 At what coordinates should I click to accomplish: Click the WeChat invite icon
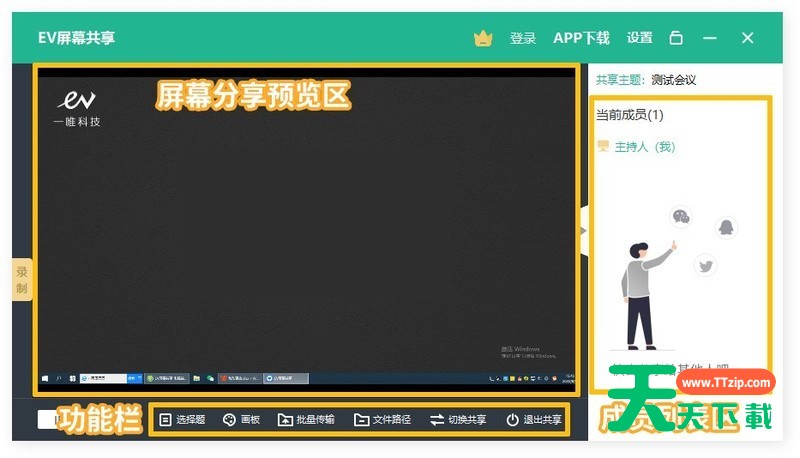pos(681,217)
